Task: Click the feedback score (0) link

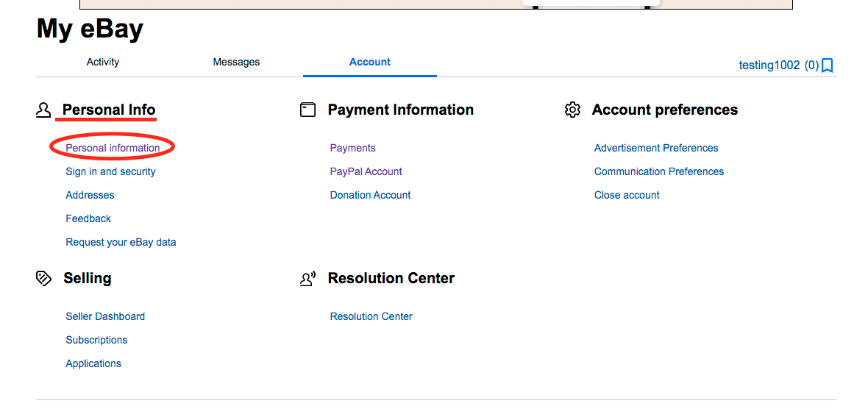Action: point(812,65)
